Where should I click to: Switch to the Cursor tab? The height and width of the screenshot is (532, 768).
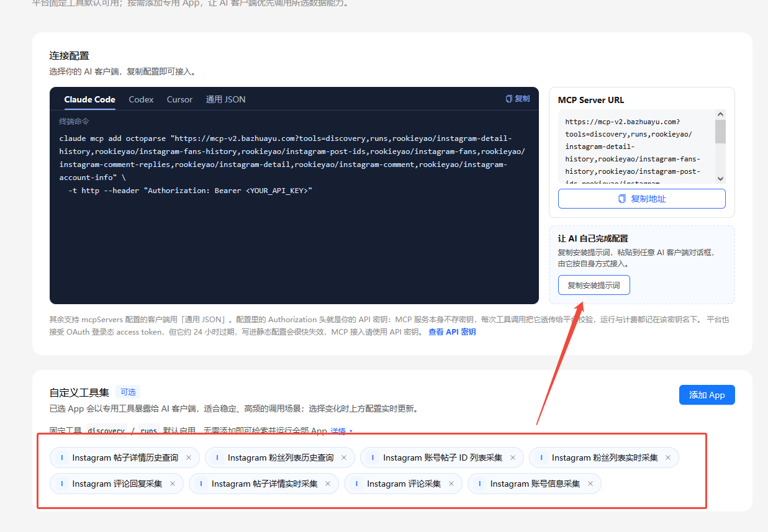pyautogui.click(x=179, y=99)
